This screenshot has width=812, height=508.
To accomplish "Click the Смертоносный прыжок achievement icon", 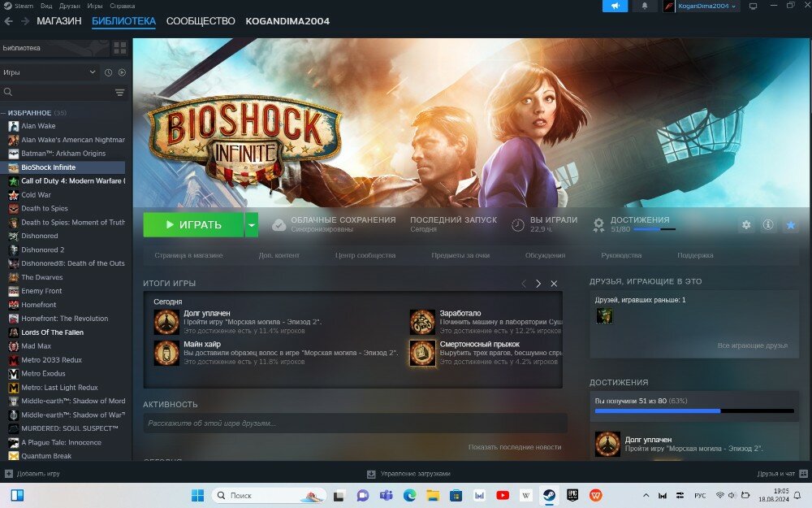I will point(422,353).
